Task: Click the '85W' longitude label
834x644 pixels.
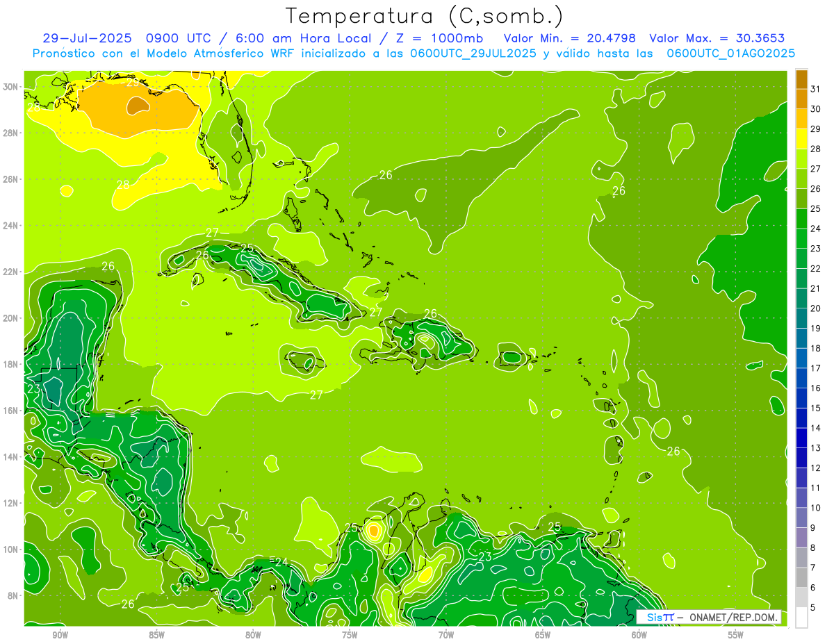Action: click(156, 635)
